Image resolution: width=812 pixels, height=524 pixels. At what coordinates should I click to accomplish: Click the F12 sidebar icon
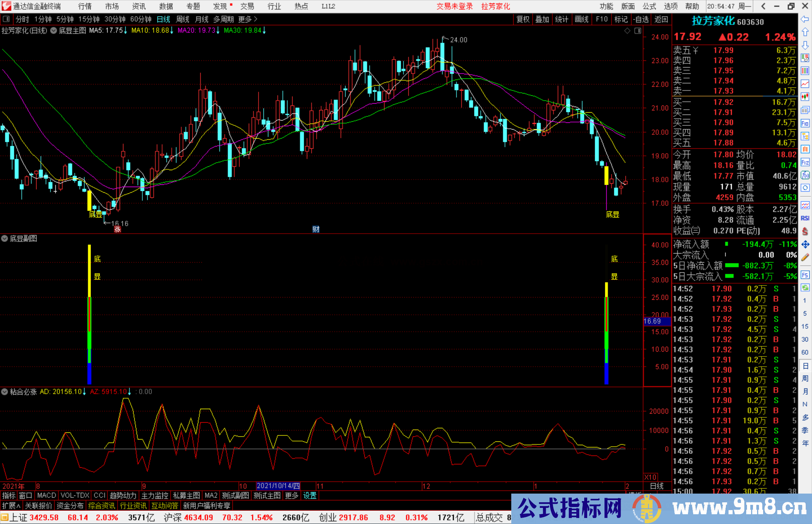click(805, 162)
